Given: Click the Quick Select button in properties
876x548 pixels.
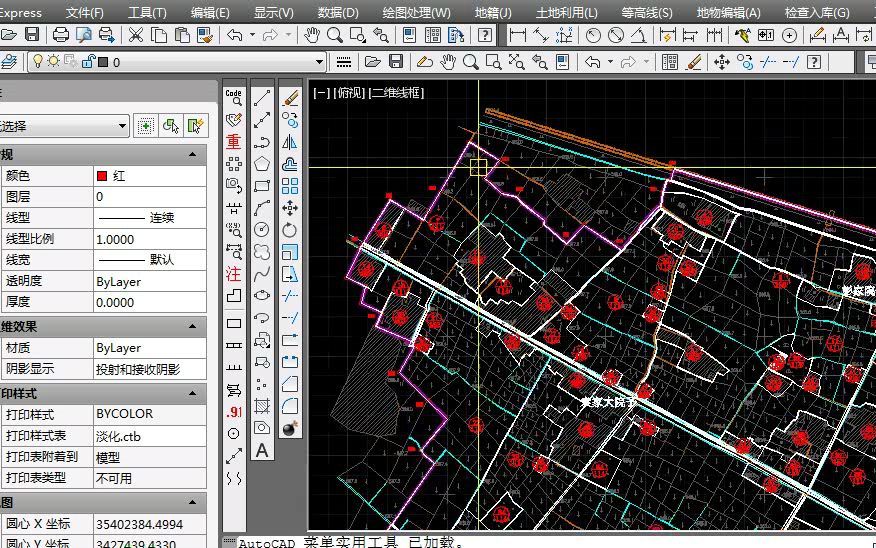Looking at the screenshot, I should (195, 126).
